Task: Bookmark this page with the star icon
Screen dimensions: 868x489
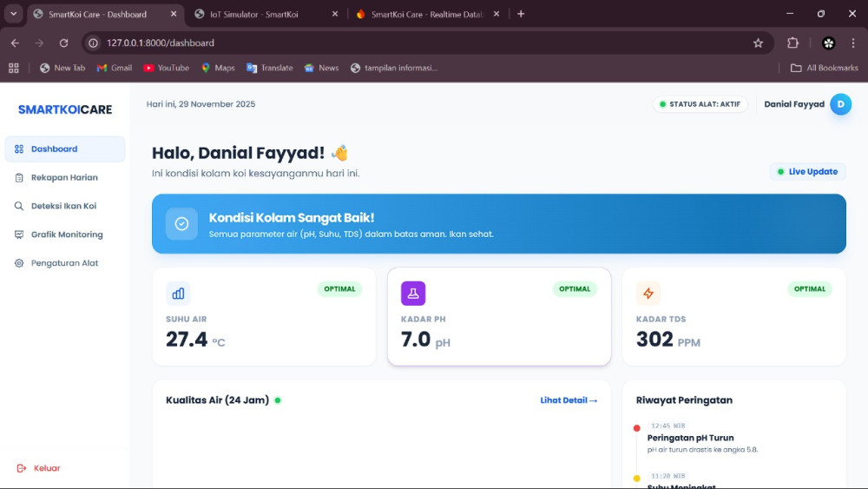Action: (758, 43)
